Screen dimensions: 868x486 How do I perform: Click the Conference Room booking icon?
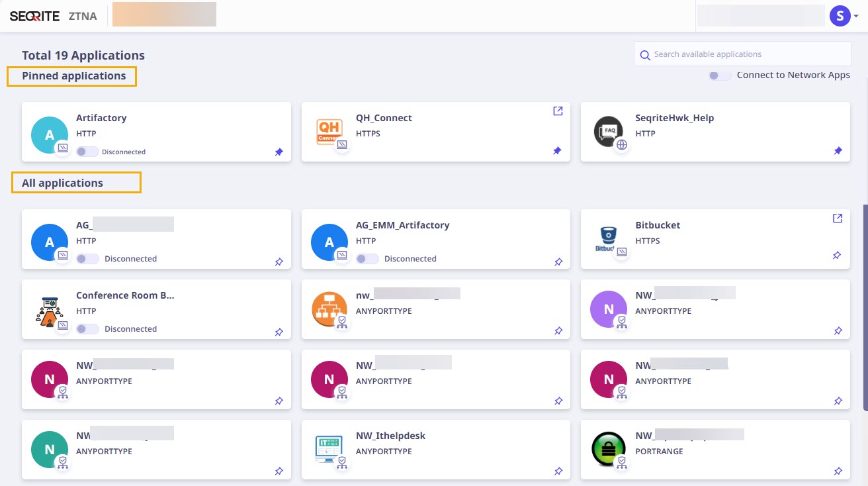50,308
